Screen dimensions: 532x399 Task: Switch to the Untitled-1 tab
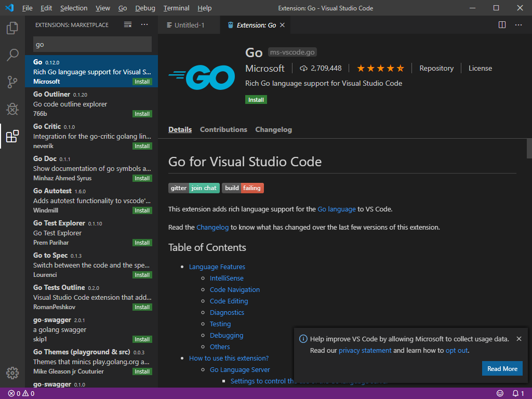[189, 25]
